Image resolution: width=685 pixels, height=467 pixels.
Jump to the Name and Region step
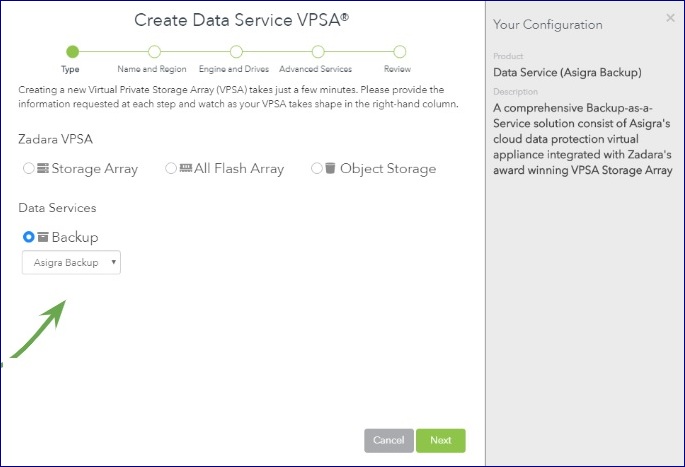(154, 52)
